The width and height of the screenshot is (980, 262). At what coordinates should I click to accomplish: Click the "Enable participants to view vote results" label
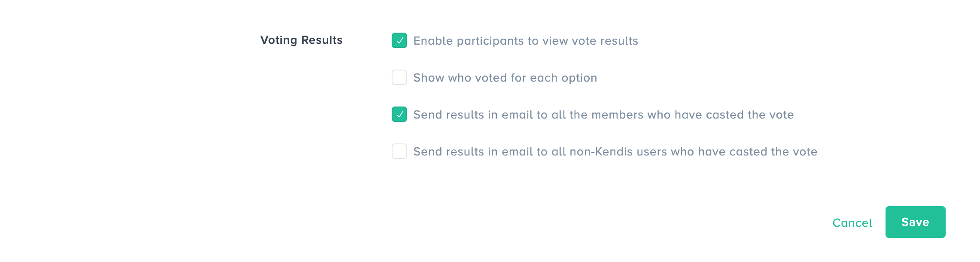526,41
